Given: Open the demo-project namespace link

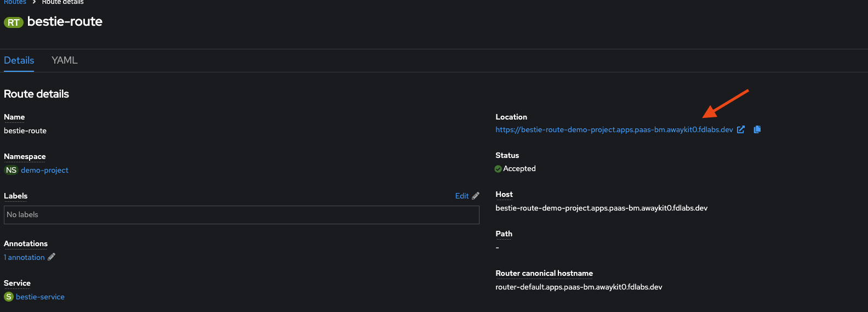Looking at the screenshot, I should (x=44, y=170).
